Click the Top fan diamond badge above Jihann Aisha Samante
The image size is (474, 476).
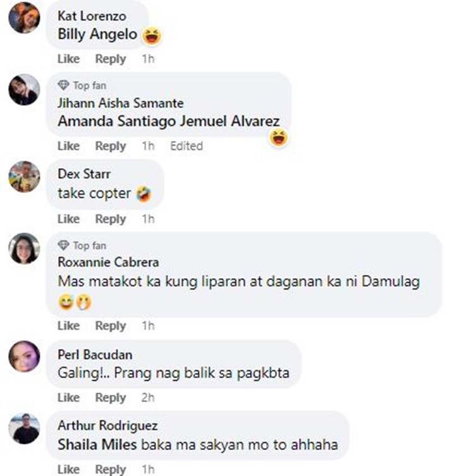pos(63,85)
